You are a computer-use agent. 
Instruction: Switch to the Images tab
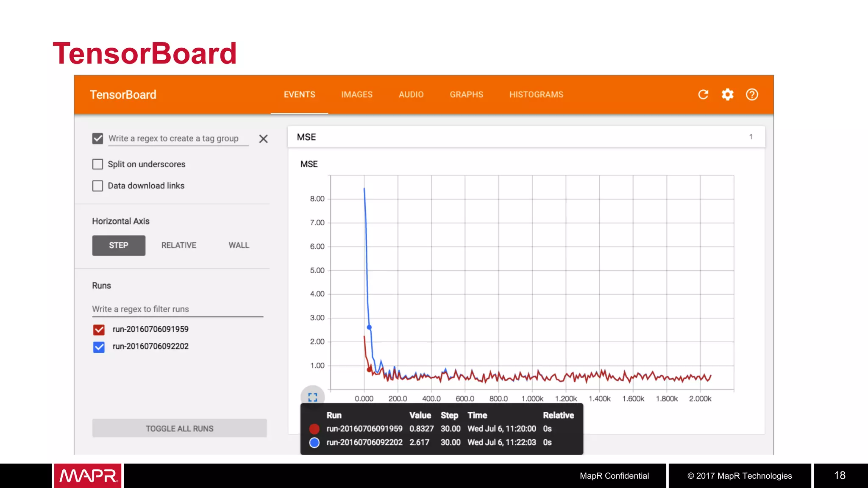pyautogui.click(x=357, y=94)
